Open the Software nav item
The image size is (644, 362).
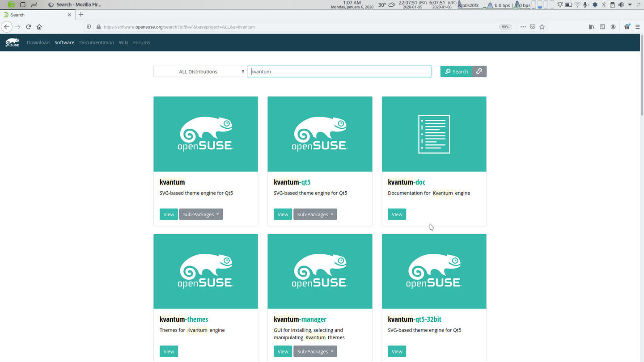click(x=64, y=42)
